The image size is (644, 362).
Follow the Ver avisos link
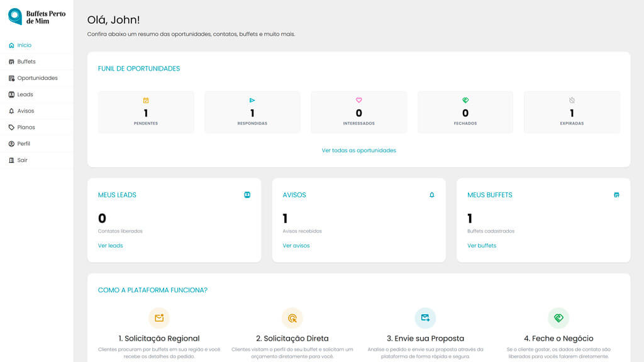tap(296, 246)
